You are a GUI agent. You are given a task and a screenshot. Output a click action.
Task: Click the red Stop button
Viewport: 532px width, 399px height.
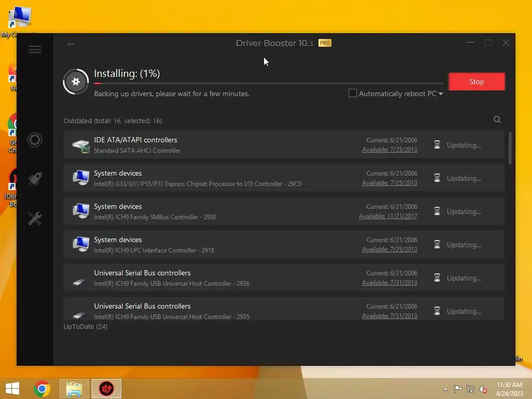click(x=476, y=82)
